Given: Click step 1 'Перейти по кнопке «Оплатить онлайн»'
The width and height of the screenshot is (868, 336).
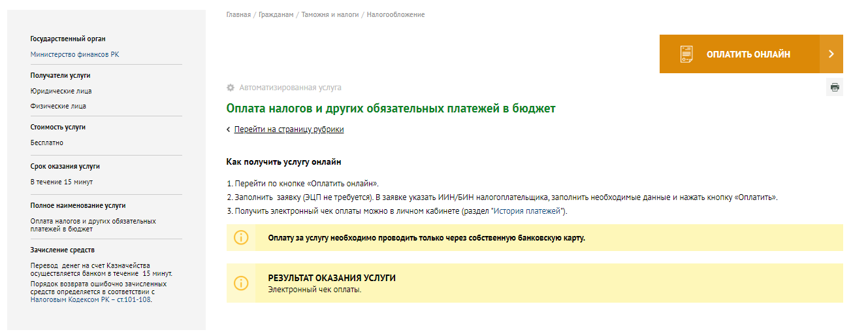Looking at the screenshot, I should (x=303, y=184).
